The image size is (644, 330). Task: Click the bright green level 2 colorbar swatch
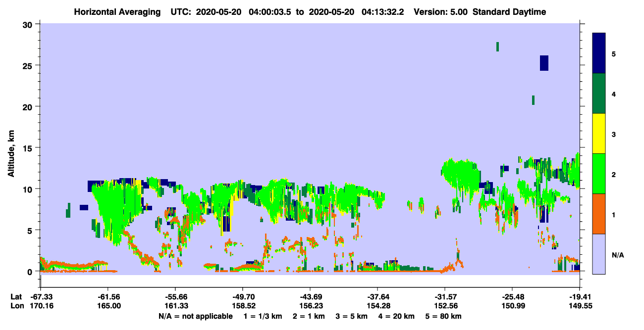point(599,174)
